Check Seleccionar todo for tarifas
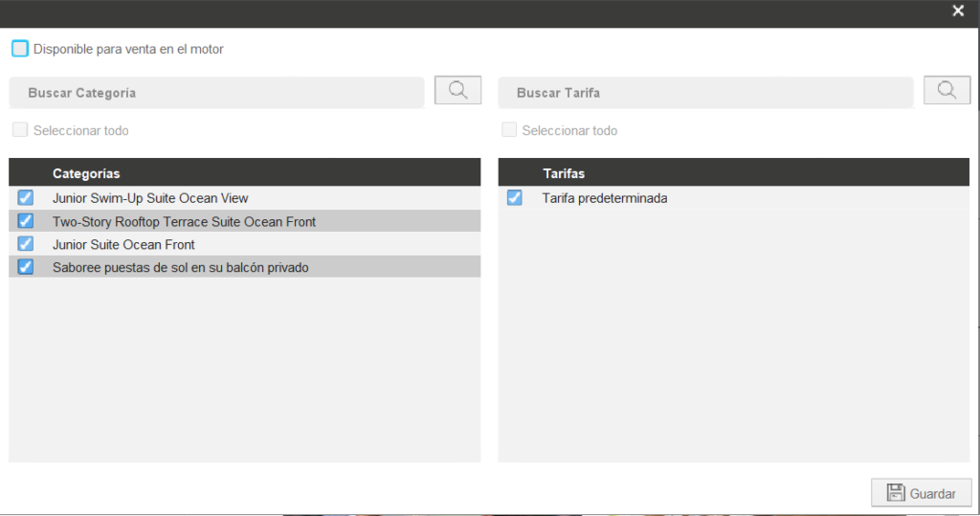 point(509,130)
